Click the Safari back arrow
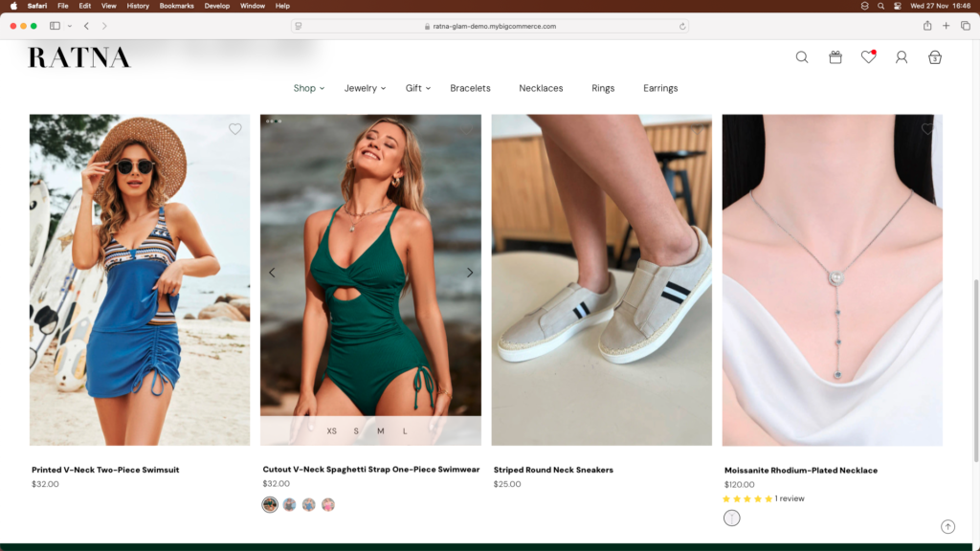980x551 pixels. pyautogui.click(x=86, y=26)
